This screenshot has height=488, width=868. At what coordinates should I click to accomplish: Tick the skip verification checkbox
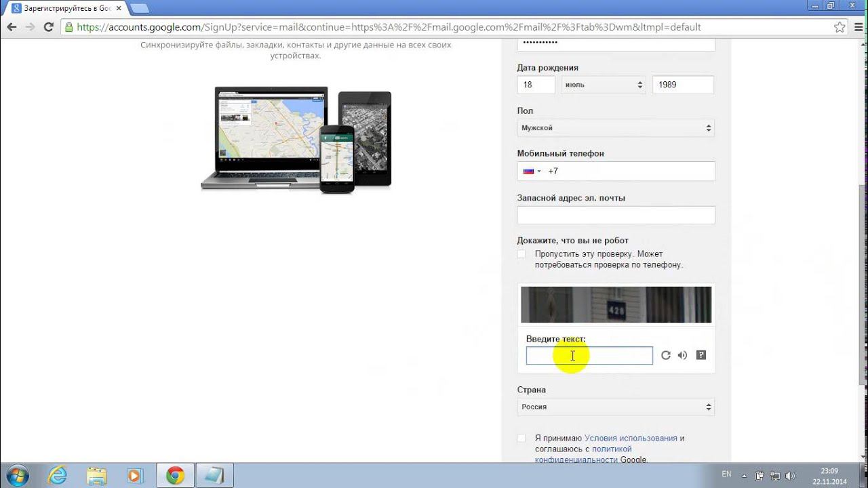(521, 254)
